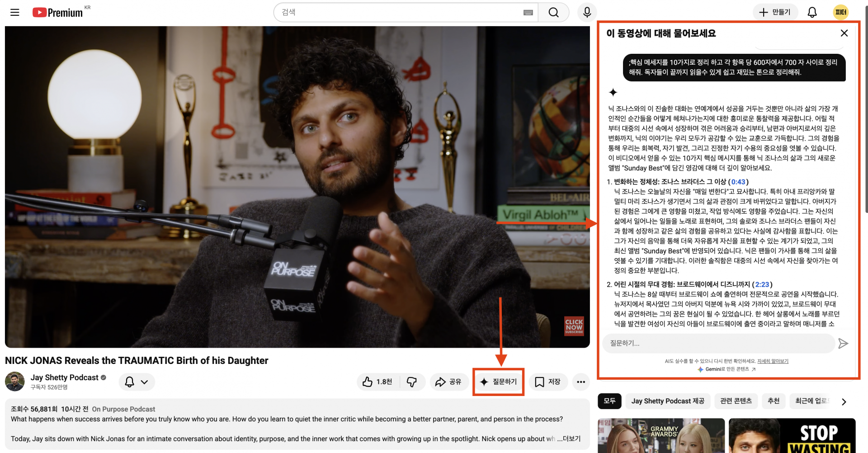Screen dimensions: 868x453
Task: Share the video with 공유 button
Action: (449, 382)
